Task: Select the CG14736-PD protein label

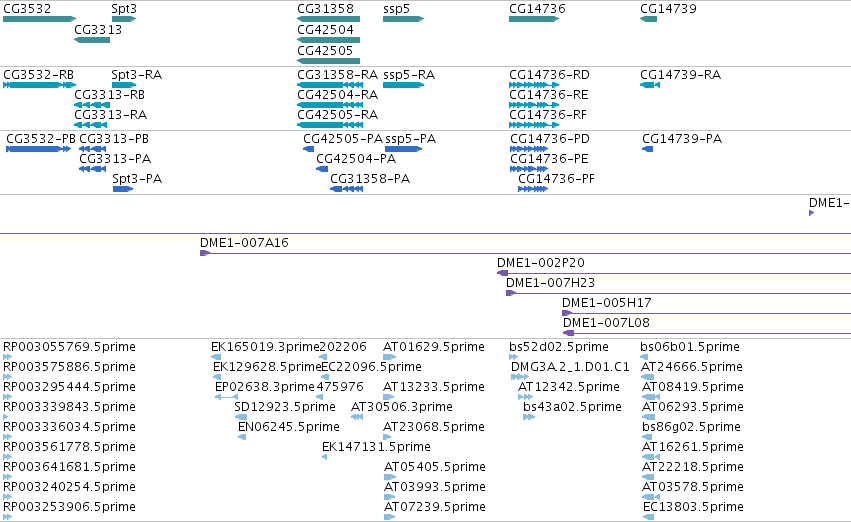Action: (x=550, y=139)
